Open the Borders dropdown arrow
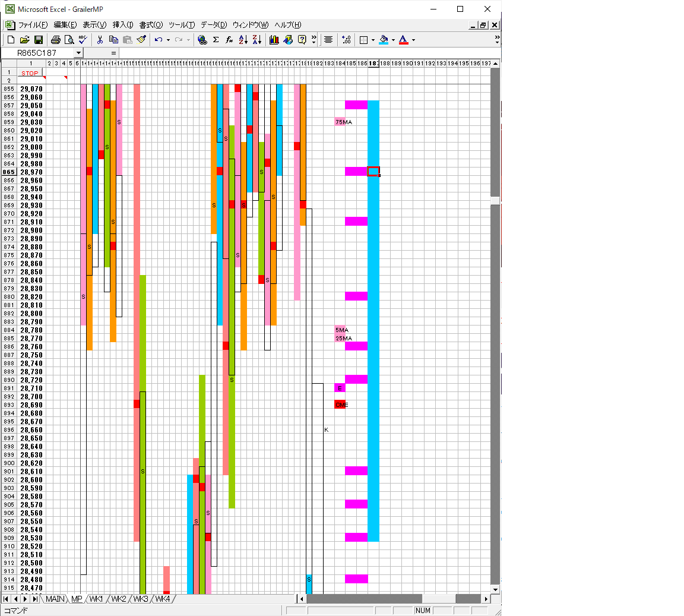The image size is (684, 616). click(x=373, y=40)
